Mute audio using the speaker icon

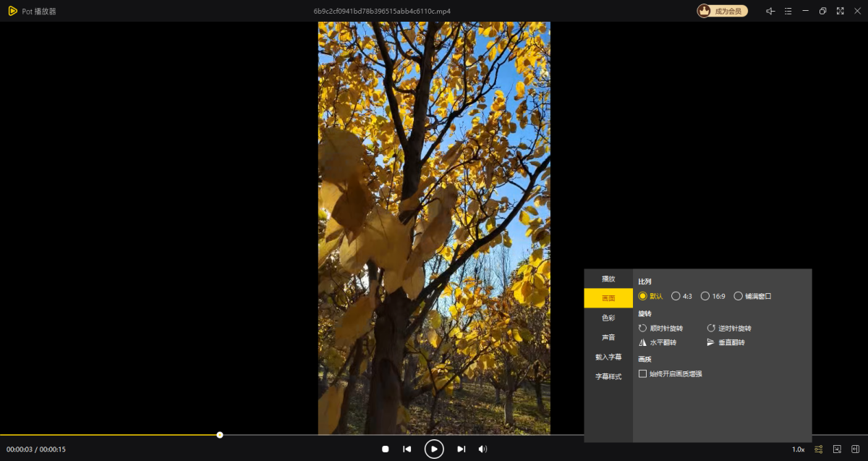point(482,449)
